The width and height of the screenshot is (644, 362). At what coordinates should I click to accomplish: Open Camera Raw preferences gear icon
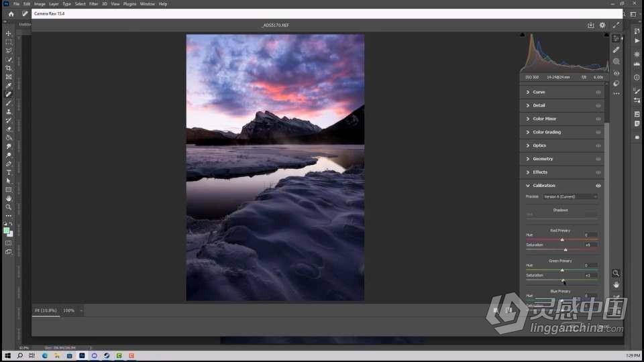pos(602,25)
